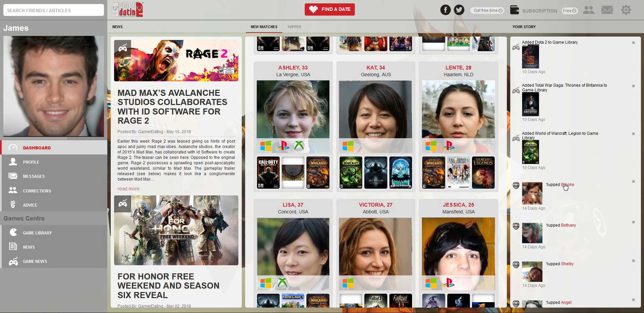This screenshot has height=313, width=644.
Task: Click Jessica's PlayStation platform icon
Action: click(x=448, y=283)
